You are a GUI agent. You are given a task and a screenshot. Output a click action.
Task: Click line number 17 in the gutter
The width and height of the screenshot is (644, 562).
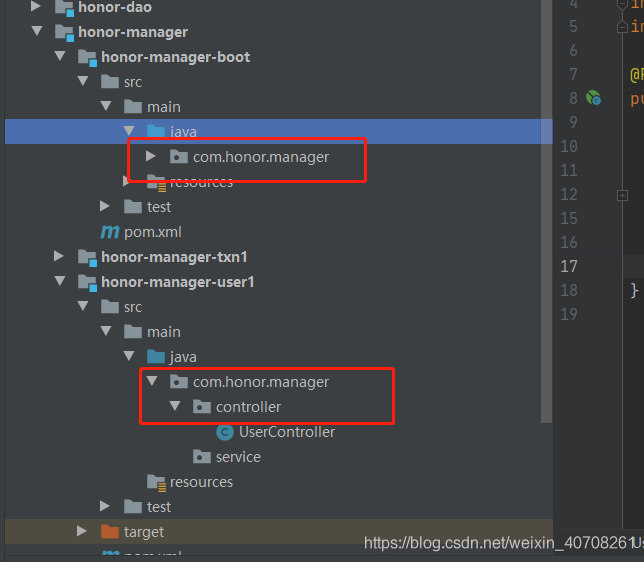(x=568, y=266)
